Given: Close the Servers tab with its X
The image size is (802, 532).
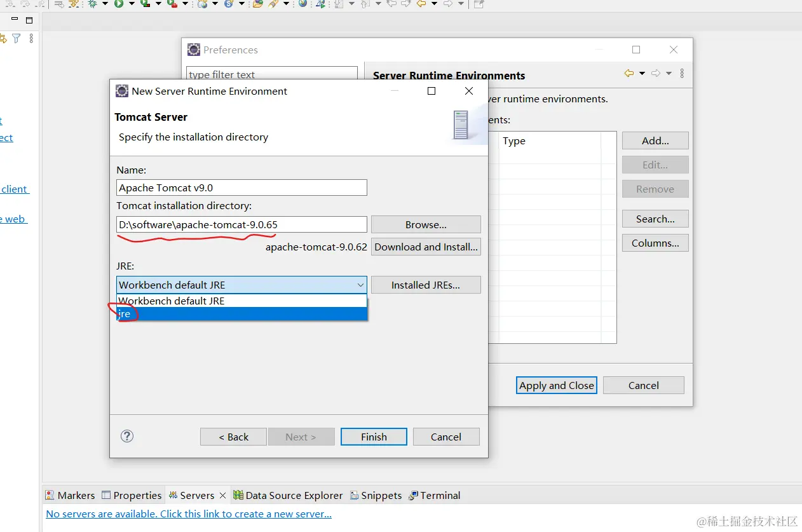Looking at the screenshot, I should point(222,495).
